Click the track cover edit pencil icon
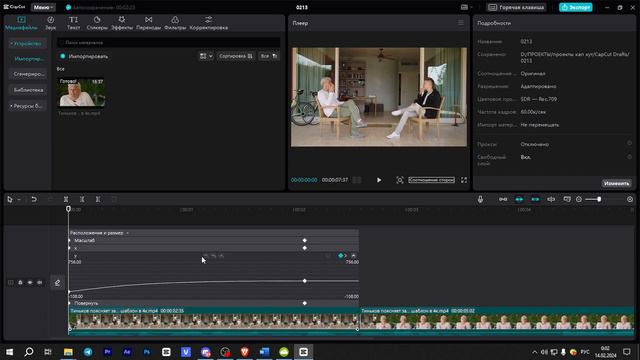The width and height of the screenshot is (640, 360). pos(57,282)
